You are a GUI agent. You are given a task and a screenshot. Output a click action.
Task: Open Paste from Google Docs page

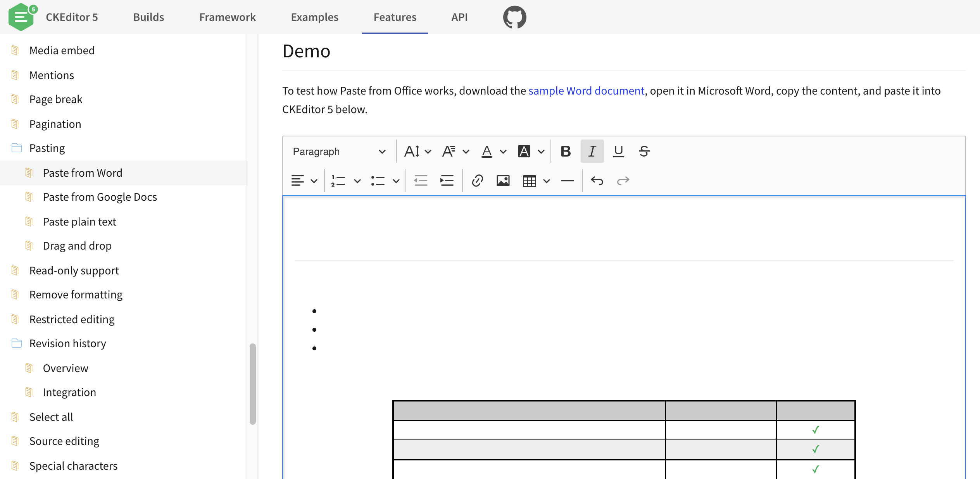click(x=100, y=197)
